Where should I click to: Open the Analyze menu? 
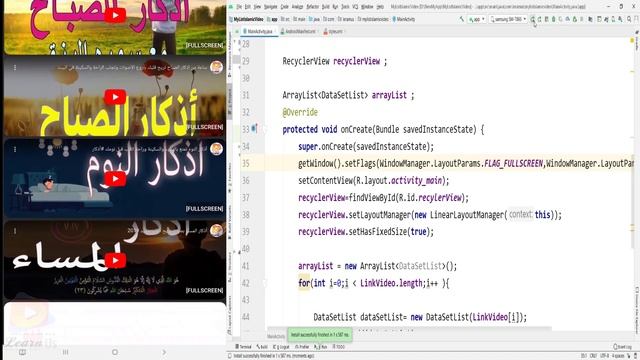(297, 7)
